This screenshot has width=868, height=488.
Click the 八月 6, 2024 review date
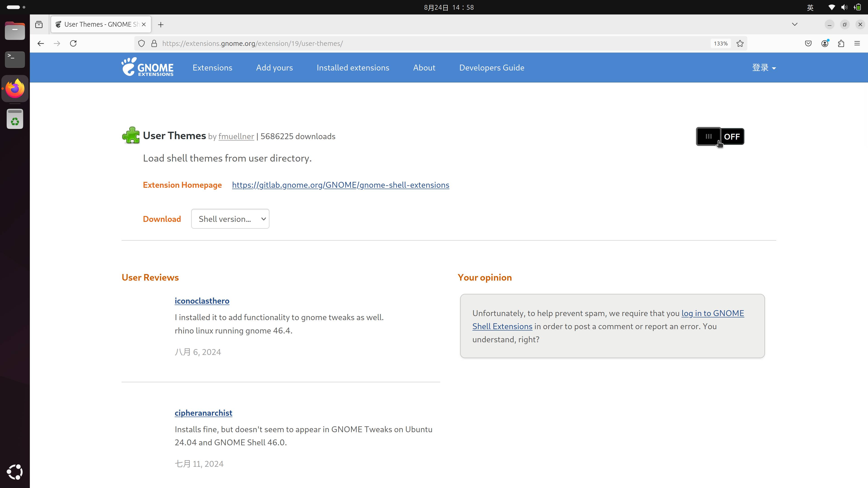click(x=198, y=352)
